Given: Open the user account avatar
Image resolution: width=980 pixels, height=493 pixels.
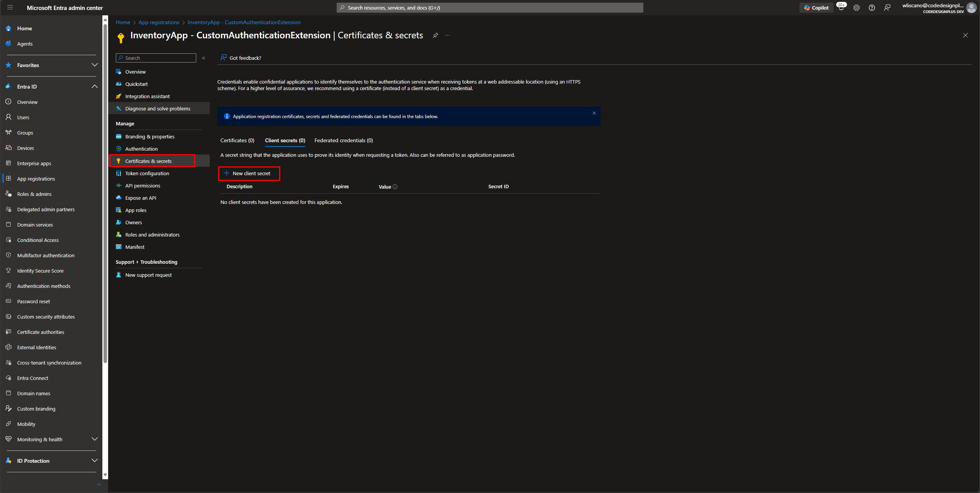Looking at the screenshot, I should coord(972,8).
